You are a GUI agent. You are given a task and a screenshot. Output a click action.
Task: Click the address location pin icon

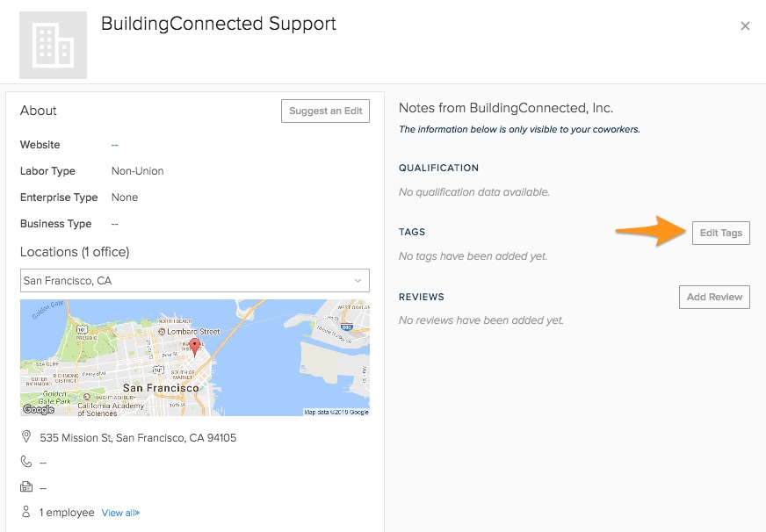pos(26,437)
